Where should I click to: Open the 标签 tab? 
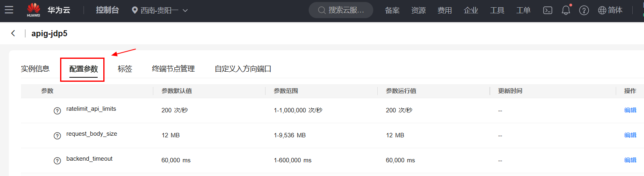(125, 69)
